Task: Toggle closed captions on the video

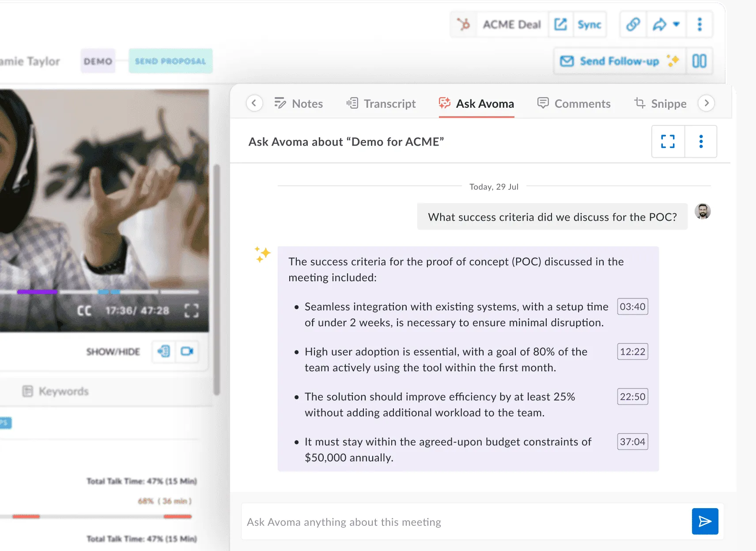Action: pos(84,310)
